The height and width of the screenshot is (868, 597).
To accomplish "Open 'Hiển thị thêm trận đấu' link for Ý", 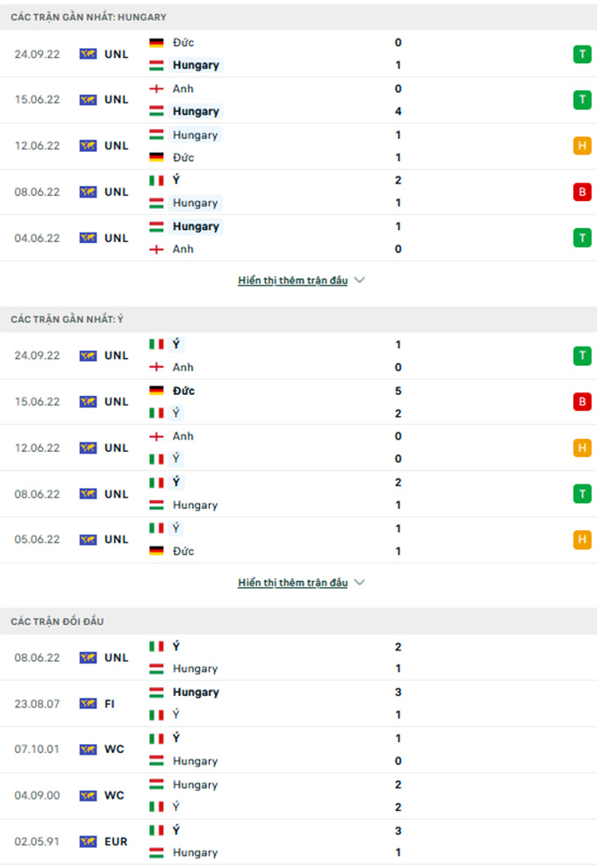I will [292, 583].
